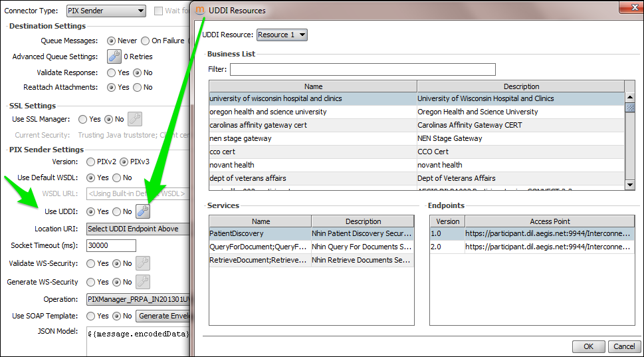The height and width of the screenshot is (357, 644).
Task: Select On Failure for Queue Messages
Action: [145, 41]
